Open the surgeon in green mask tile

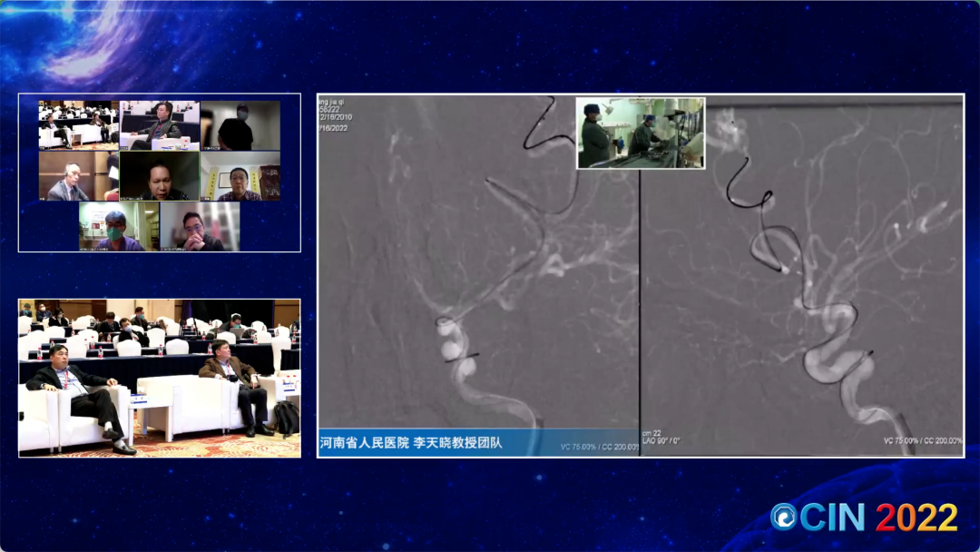coord(119,226)
